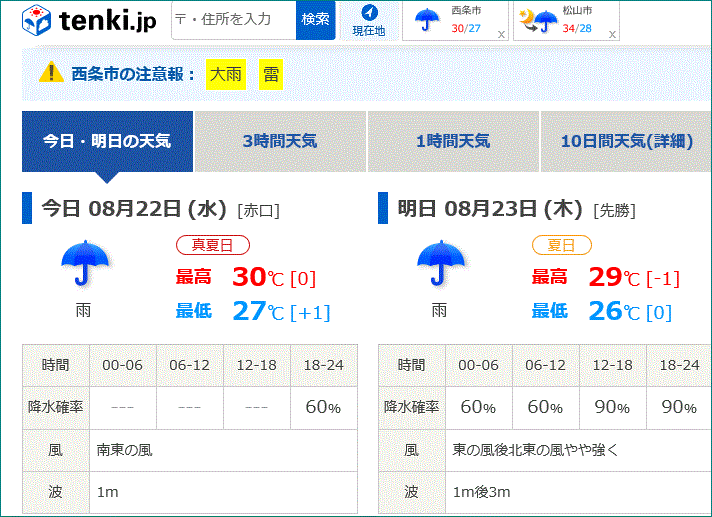Click tomorrow's 18-24 rain chance 90%
The width and height of the screenshot is (712, 517).
coord(679,407)
